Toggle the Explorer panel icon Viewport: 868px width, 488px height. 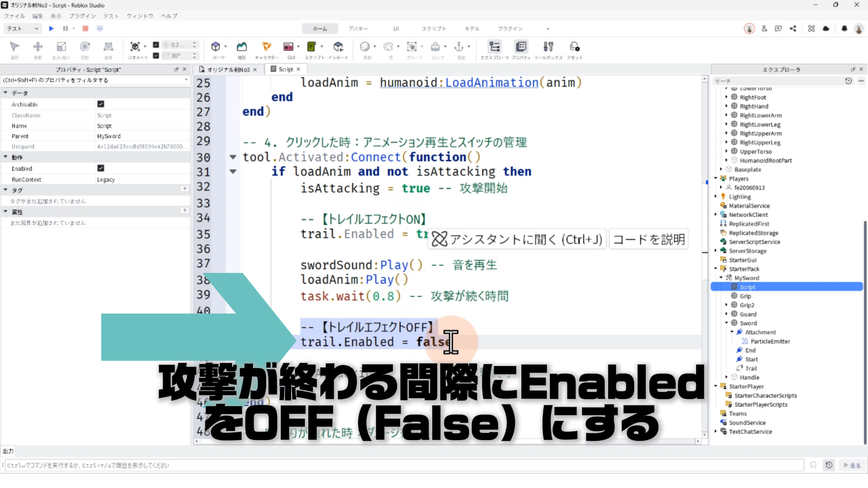(x=495, y=47)
